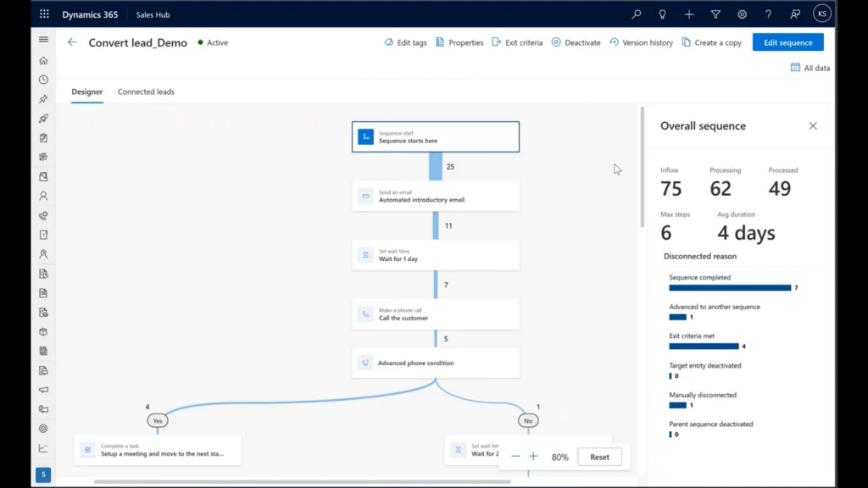
Task: Open the lightbulb assistant icon
Action: click(662, 14)
